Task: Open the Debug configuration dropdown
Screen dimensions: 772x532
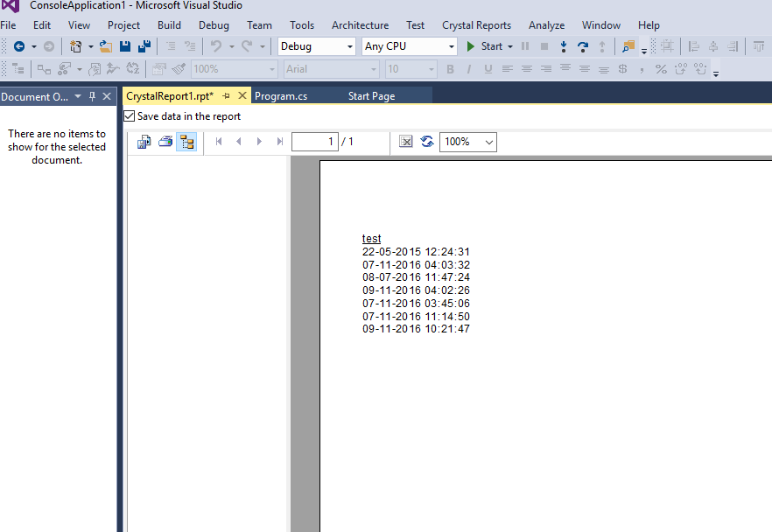Action: click(x=317, y=46)
